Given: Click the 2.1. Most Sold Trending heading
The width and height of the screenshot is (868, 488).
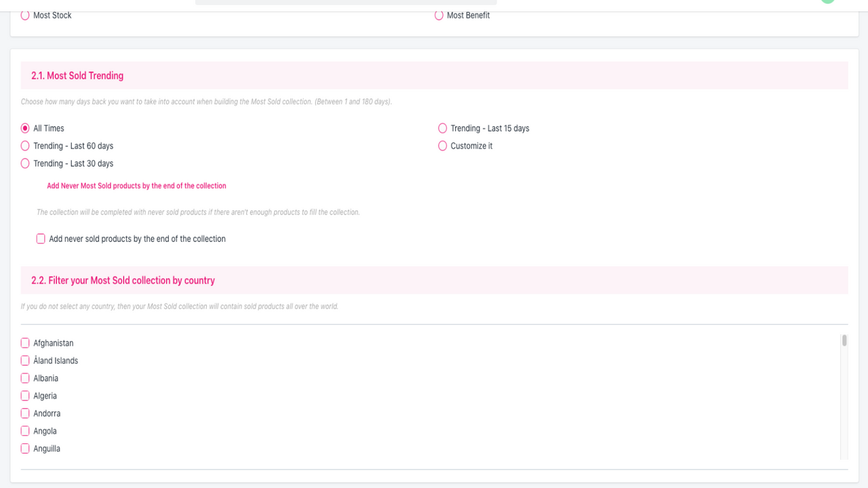Looking at the screenshot, I should point(77,75).
